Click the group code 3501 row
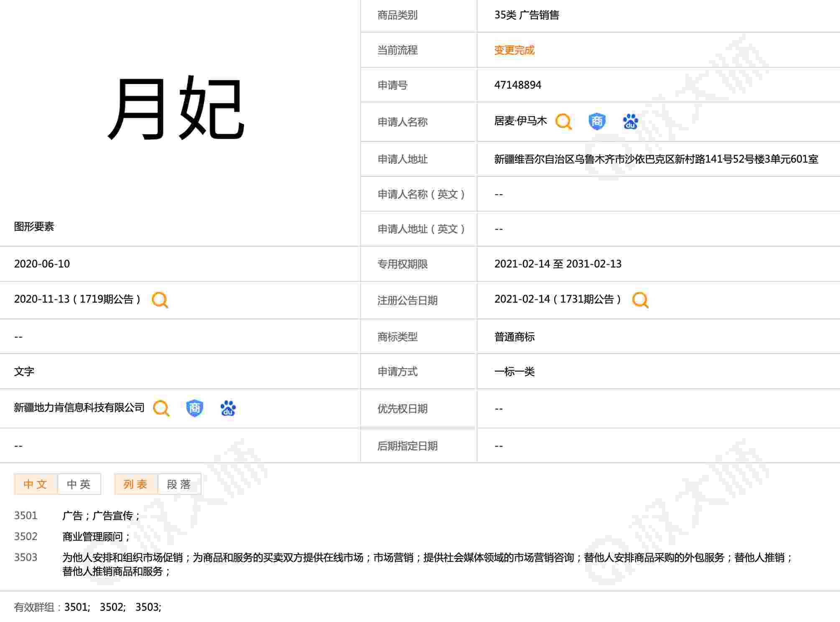 click(26, 515)
